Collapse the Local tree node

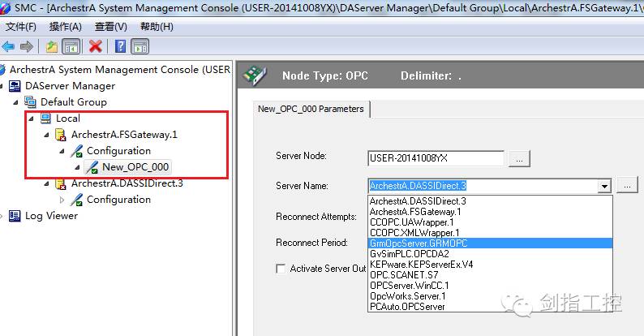tap(31, 118)
